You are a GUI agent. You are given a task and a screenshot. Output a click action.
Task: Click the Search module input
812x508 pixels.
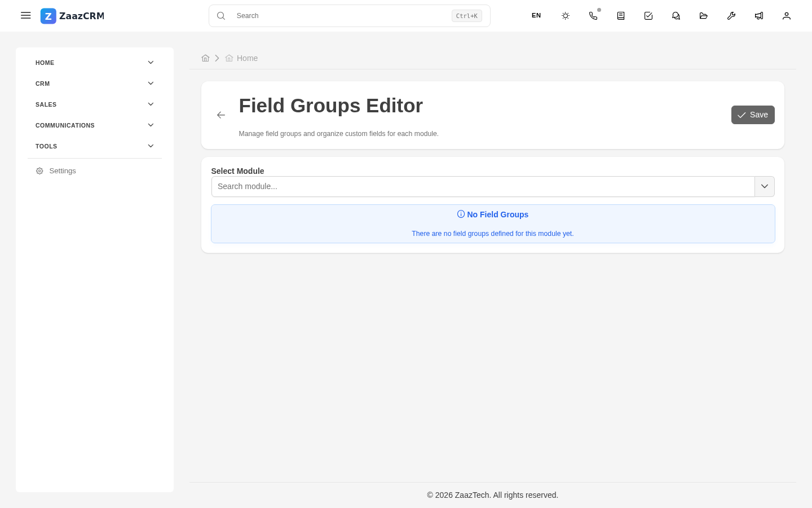tap(483, 186)
